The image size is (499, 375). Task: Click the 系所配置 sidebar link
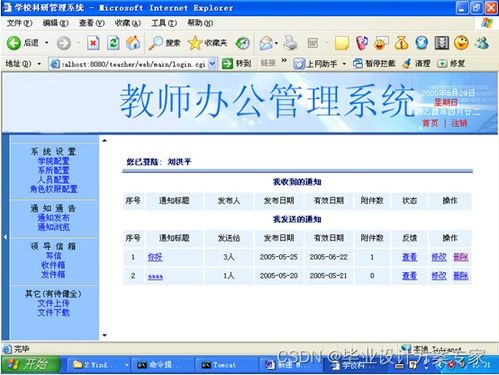(x=53, y=171)
